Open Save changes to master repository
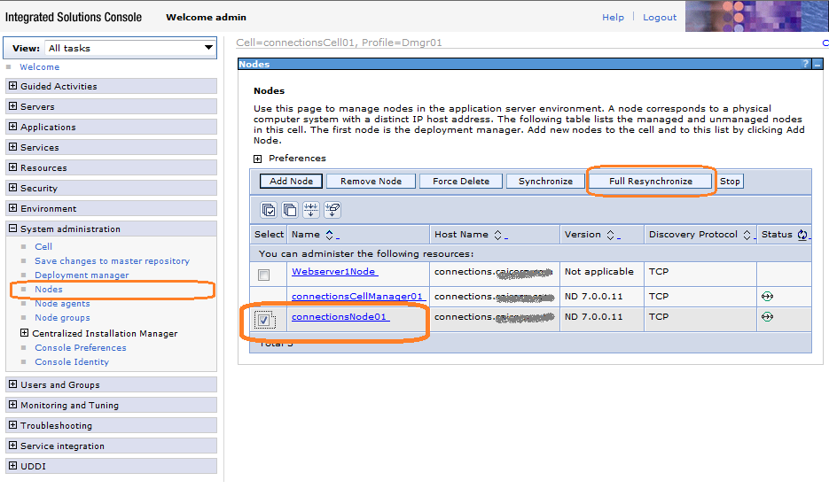 click(x=112, y=261)
